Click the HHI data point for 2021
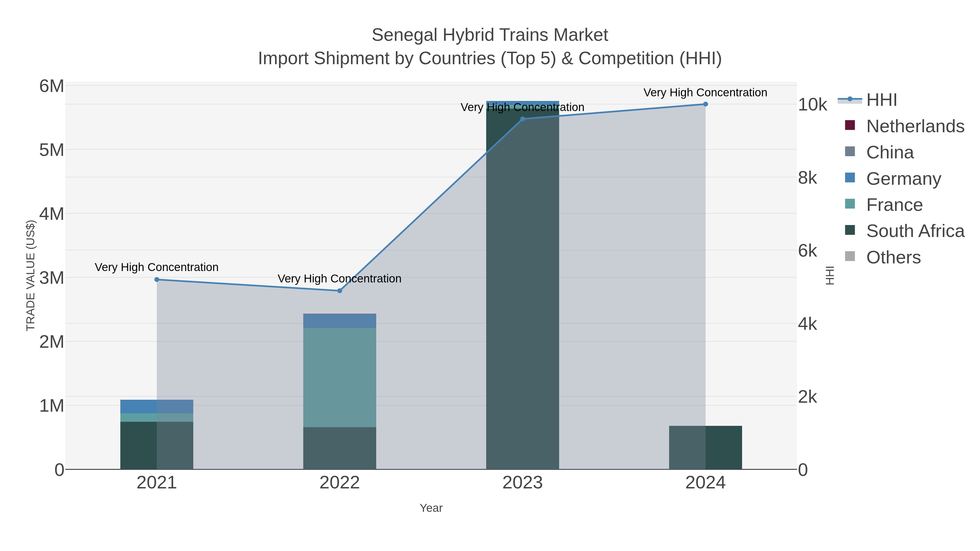The width and height of the screenshot is (980, 551). 157,279
